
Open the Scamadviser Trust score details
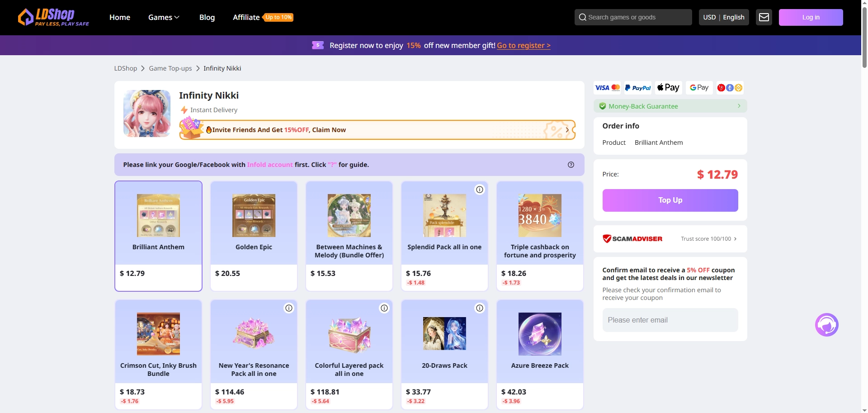(708, 239)
